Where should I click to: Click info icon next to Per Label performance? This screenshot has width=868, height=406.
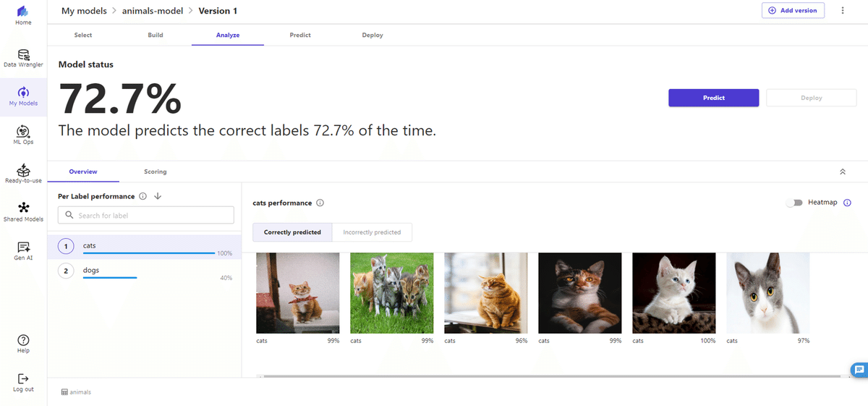[x=142, y=196]
